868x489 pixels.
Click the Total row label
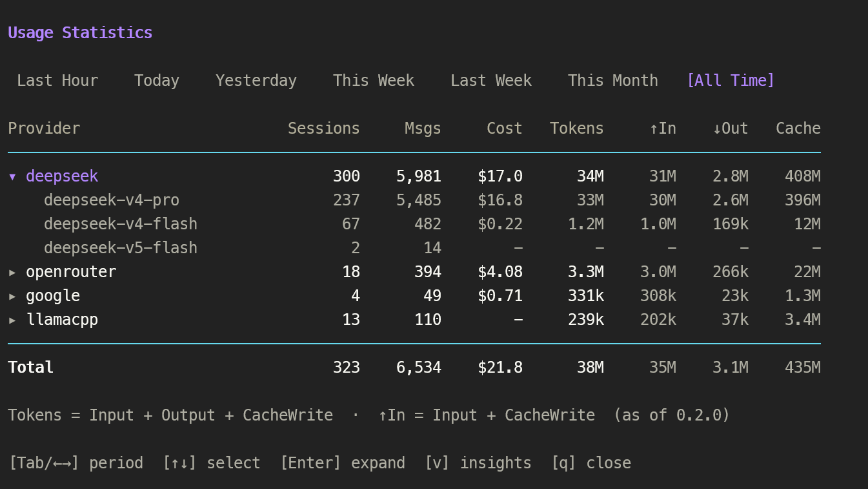(x=30, y=368)
